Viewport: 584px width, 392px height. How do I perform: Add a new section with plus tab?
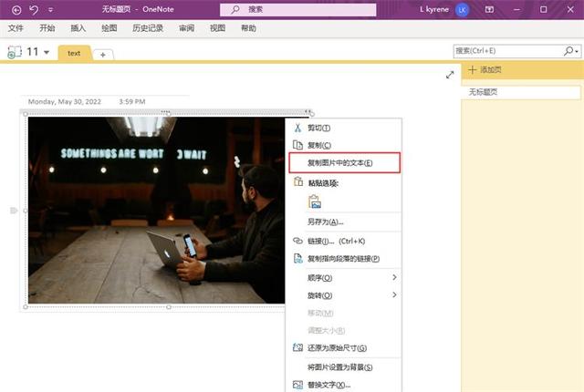[103, 55]
